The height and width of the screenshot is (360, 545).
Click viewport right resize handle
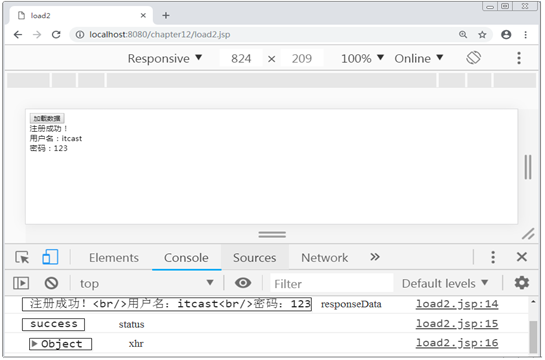pos(528,167)
